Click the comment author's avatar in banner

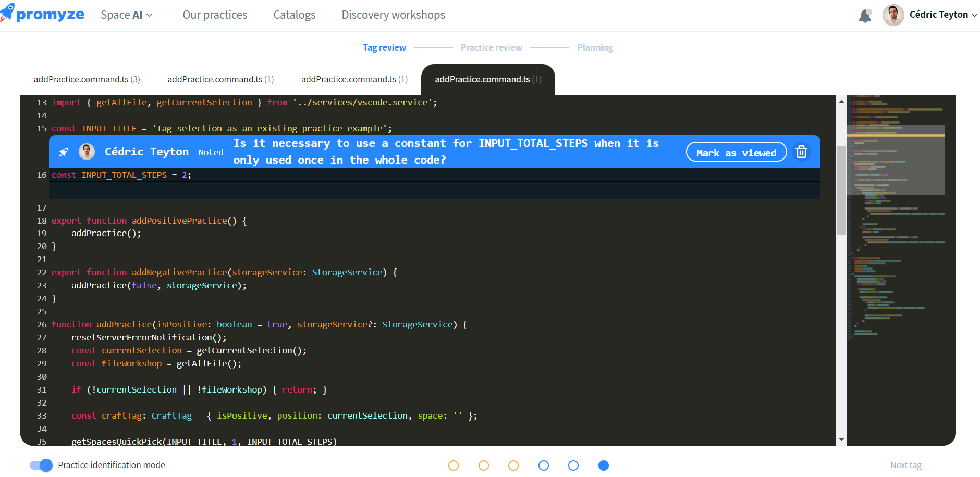tap(87, 152)
